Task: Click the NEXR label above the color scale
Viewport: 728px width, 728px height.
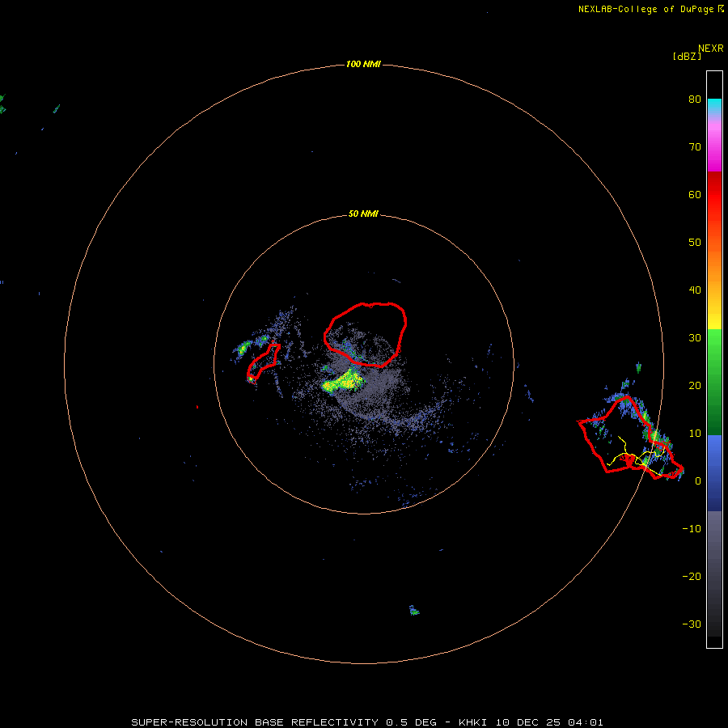Action: 711,49
